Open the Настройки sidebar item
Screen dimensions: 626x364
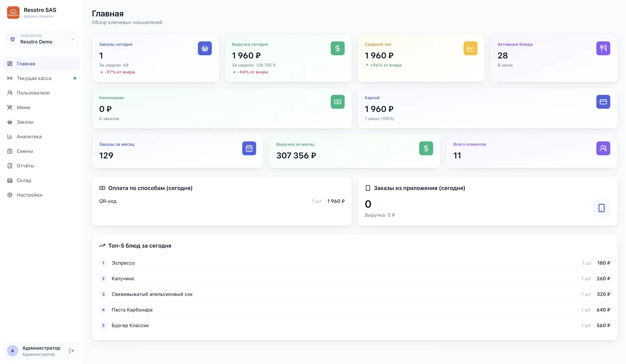click(x=41, y=195)
